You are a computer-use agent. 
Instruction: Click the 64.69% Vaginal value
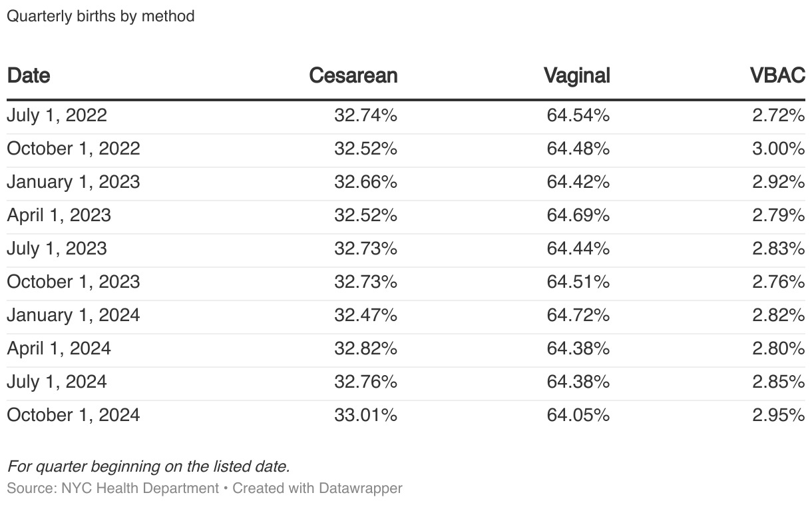pos(578,215)
